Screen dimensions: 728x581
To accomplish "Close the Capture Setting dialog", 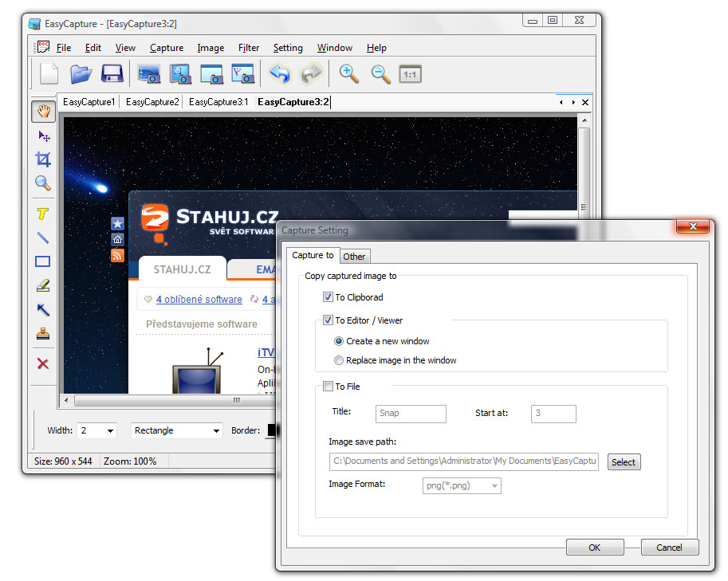I will point(693,226).
